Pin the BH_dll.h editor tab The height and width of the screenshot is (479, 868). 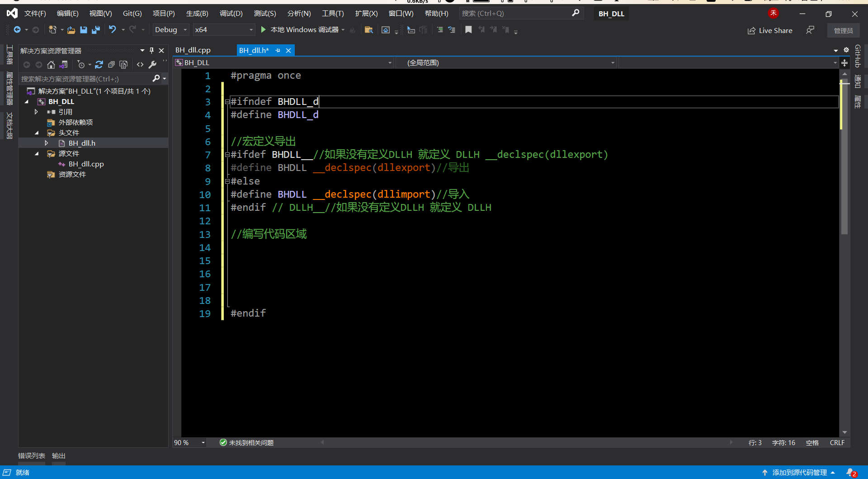[278, 50]
